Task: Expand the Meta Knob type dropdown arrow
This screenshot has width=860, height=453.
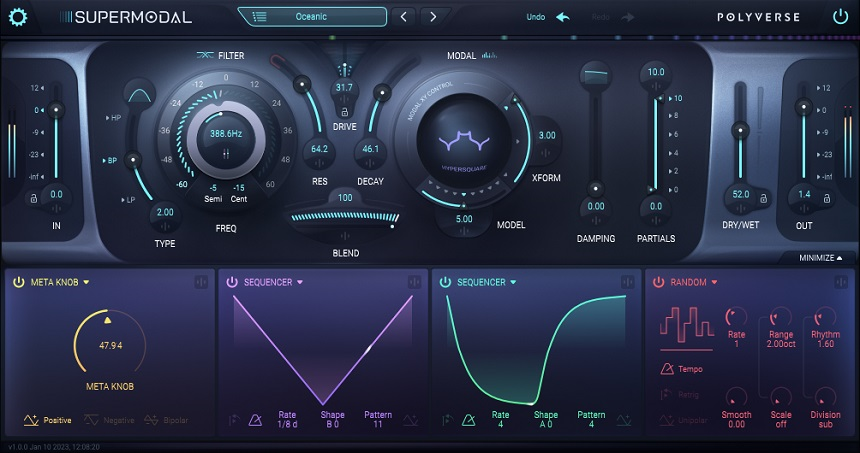Action: (86, 282)
